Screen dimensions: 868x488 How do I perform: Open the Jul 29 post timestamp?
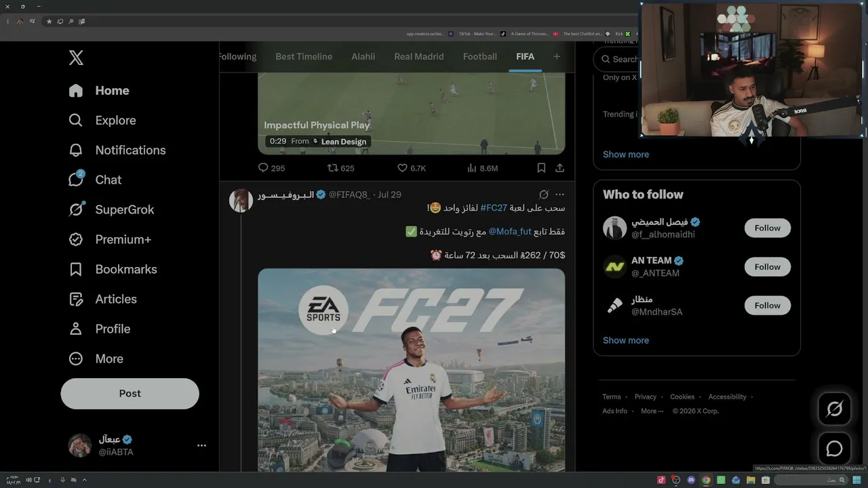click(389, 195)
